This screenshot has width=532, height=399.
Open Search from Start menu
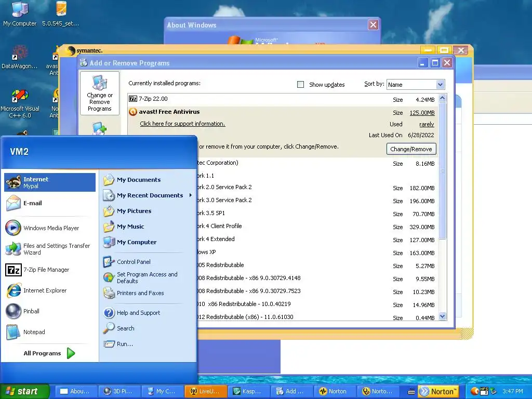[x=148, y=328]
